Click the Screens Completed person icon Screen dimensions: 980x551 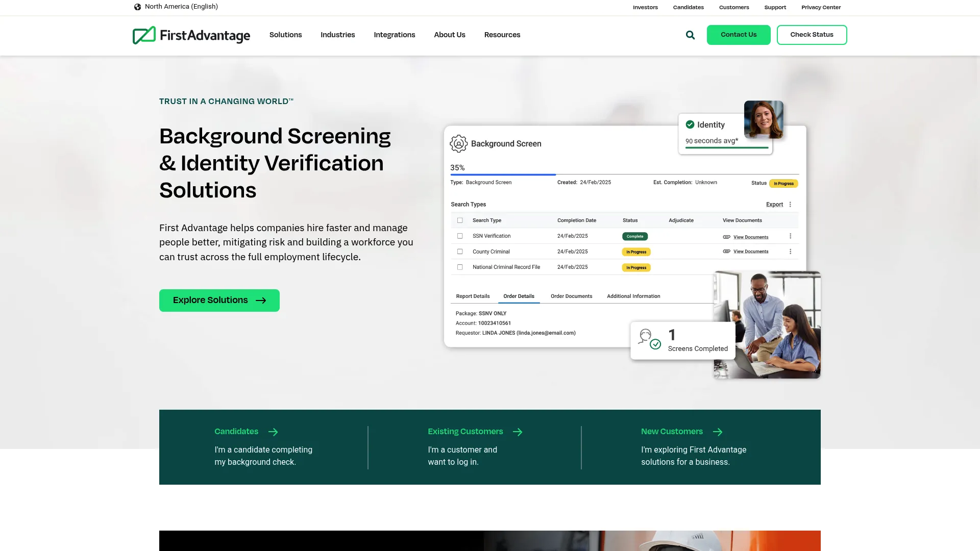pos(649,339)
